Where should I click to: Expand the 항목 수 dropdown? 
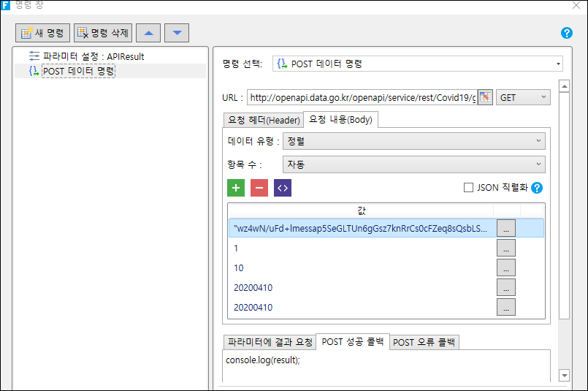pyautogui.click(x=413, y=164)
